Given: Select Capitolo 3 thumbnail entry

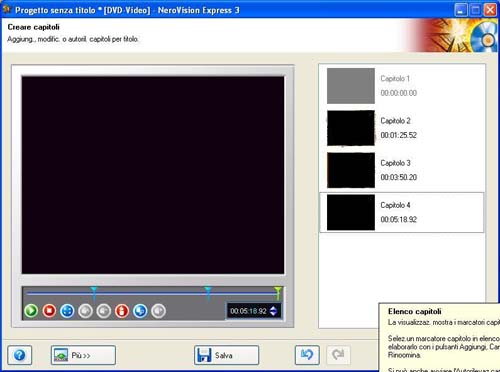Looking at the screenshot, I should (x=402, y=170).
